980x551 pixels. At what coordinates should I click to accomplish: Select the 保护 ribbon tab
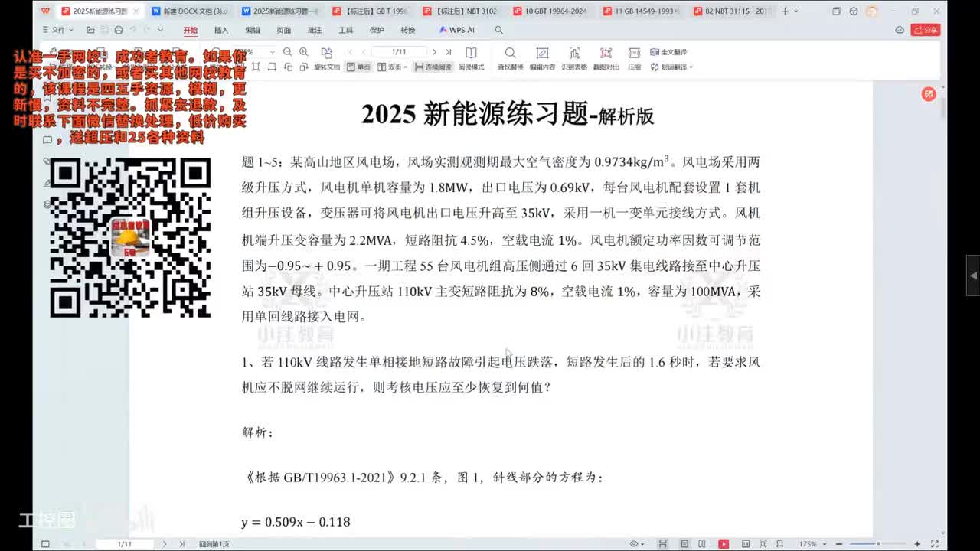point(377,30)
